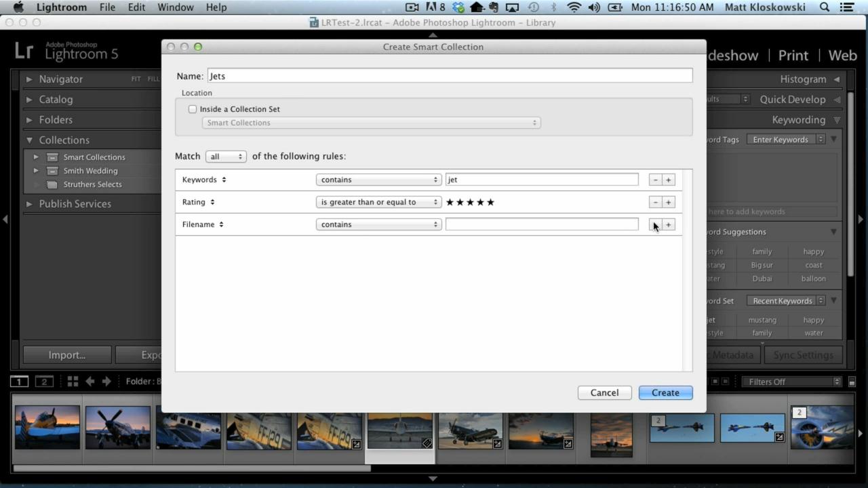Viewport: 868px width, 488px height.
Task: Select main window display button 1
Action: pyautogui.click(x=20, y=382)
